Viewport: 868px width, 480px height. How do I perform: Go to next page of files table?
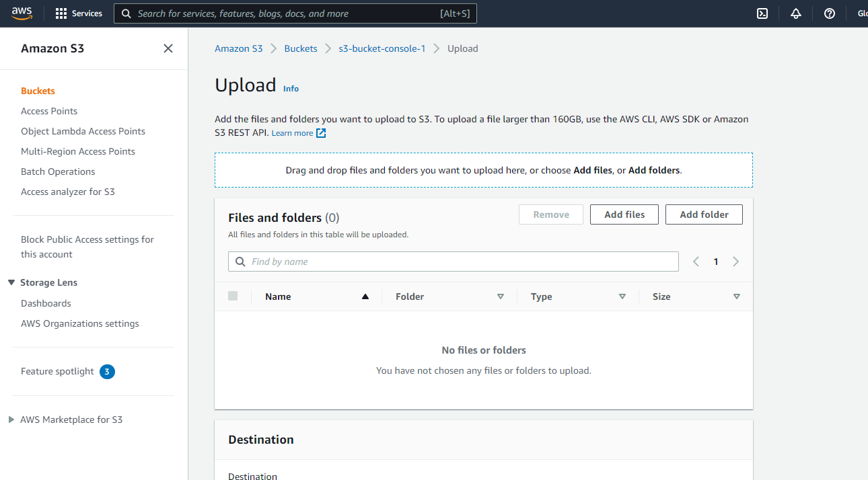point(735,262)
